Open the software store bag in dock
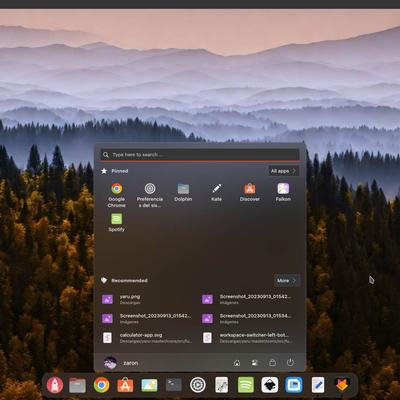 coord(125,385)
